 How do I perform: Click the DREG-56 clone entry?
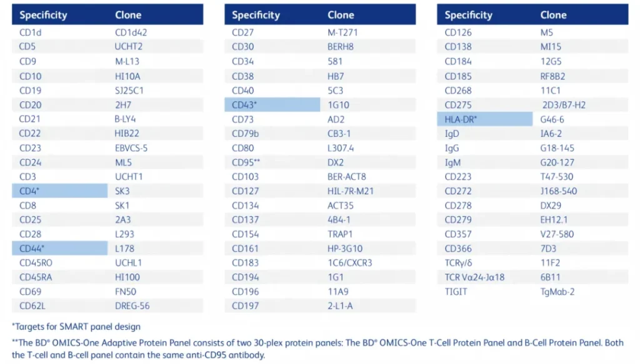click(x=132, y=306)
